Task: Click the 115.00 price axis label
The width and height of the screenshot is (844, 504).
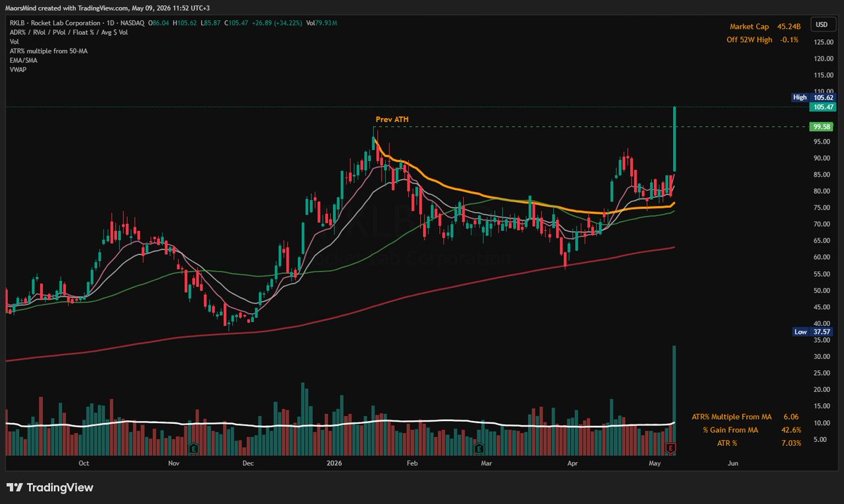Action: point(823,75)
